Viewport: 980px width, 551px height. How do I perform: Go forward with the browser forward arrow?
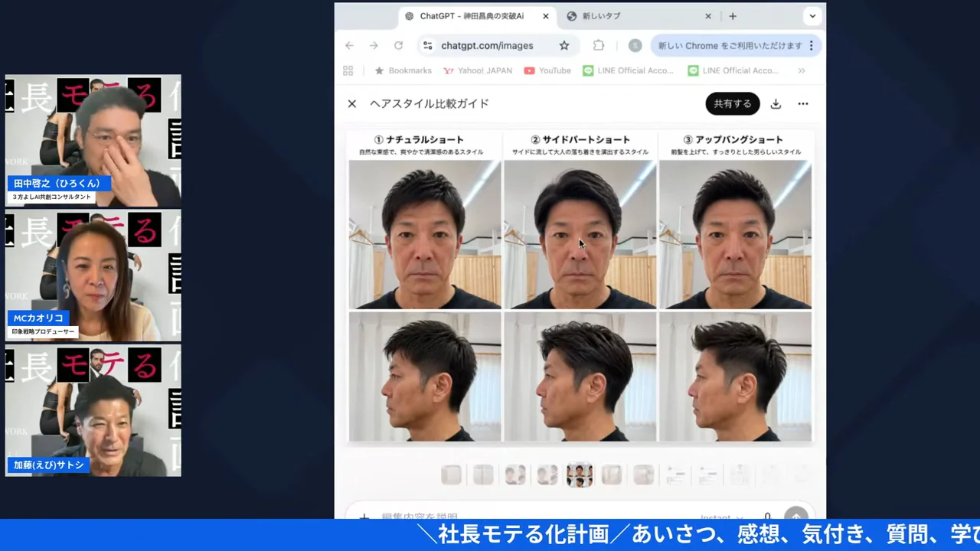[374, 46]
